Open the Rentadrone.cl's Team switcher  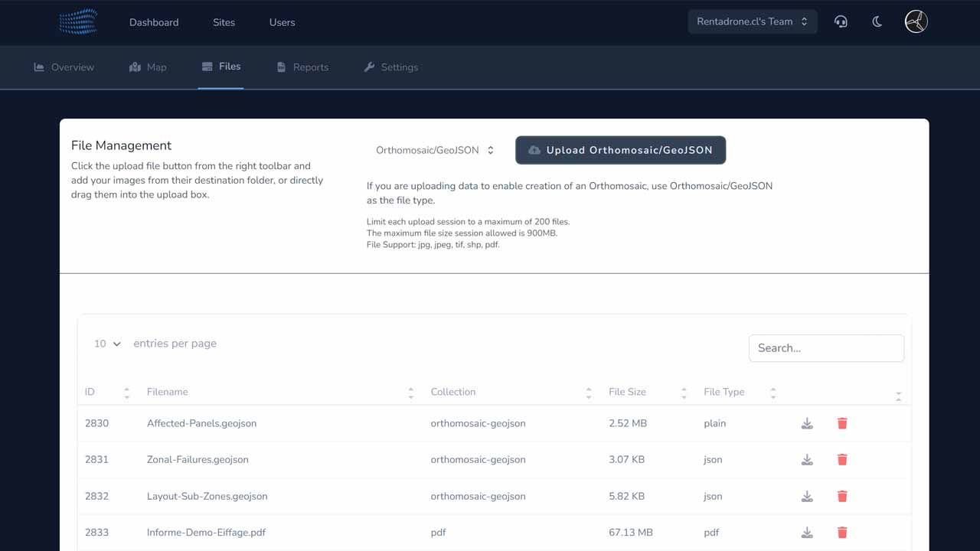752,22
